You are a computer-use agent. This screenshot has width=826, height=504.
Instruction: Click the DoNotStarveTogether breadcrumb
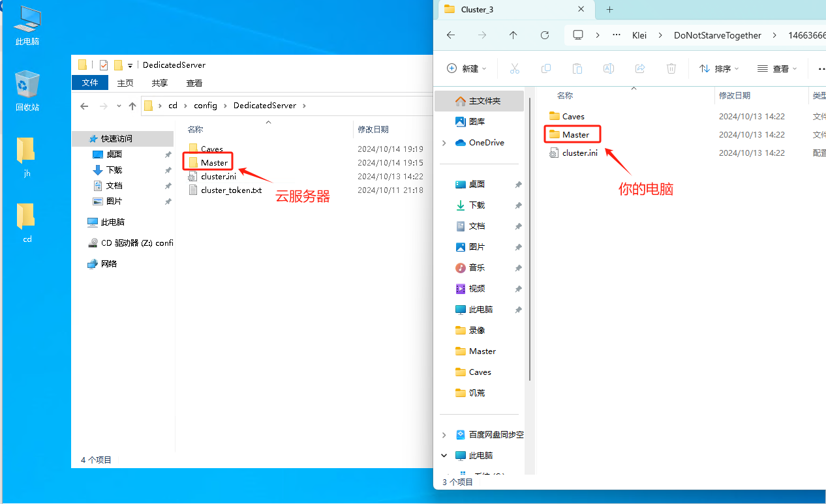718,35
